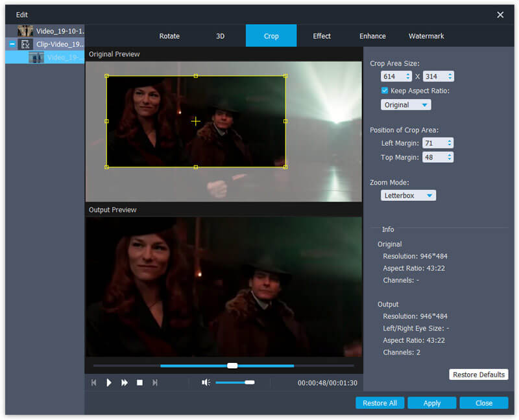Open the Letterbox zoom mode dropdown
The width and height of the screenshot is (519, 420).
tap(408, 196)
